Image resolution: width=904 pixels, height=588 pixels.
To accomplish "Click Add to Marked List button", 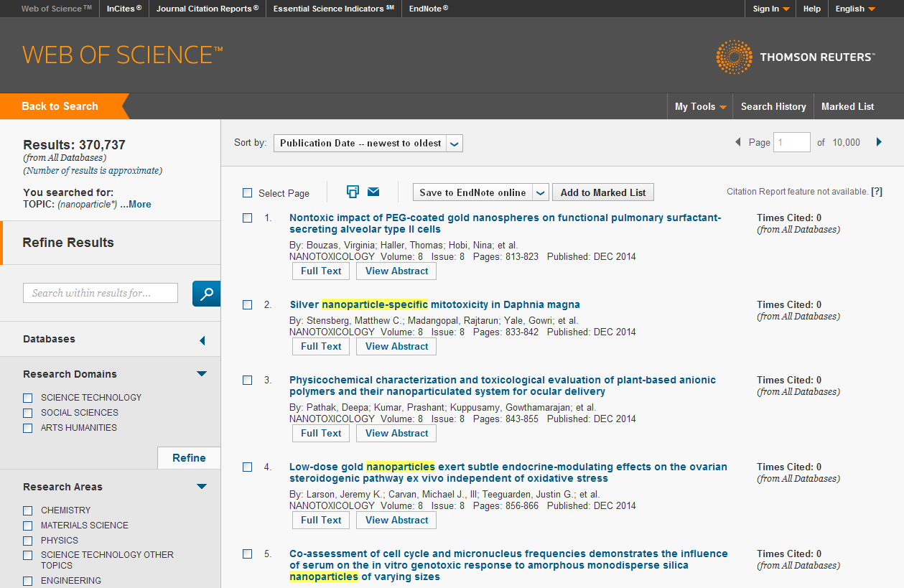I will click(603, 192).
